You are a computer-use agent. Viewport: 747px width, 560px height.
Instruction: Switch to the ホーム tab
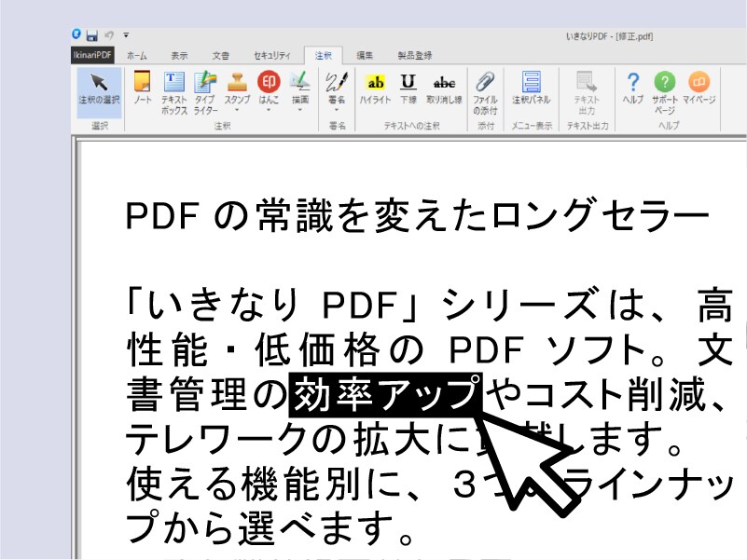tap(137, 56)
